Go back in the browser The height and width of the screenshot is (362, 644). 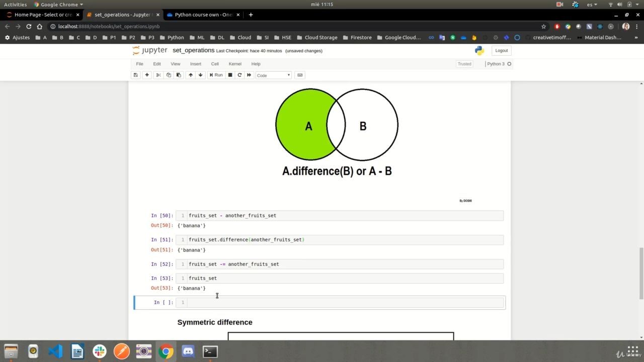pos(7,26)
